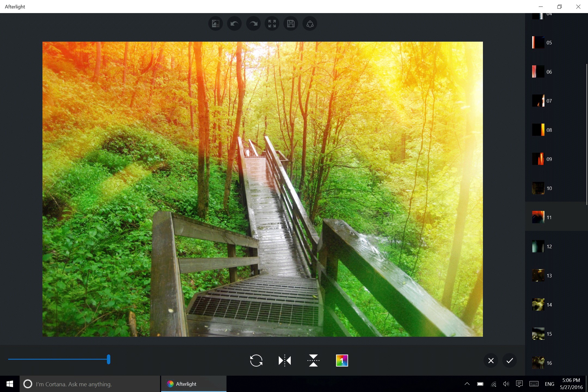Image resolution: width=588 pixels, height=392 pixels.
Task: Rotate the photo counterclockwise
Action: [x=256, y=360]
